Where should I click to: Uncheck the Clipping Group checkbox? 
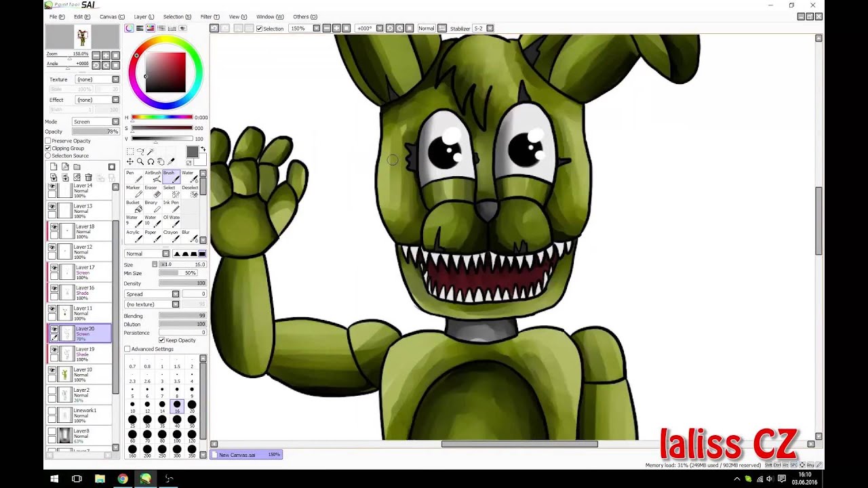pos(48,148)
